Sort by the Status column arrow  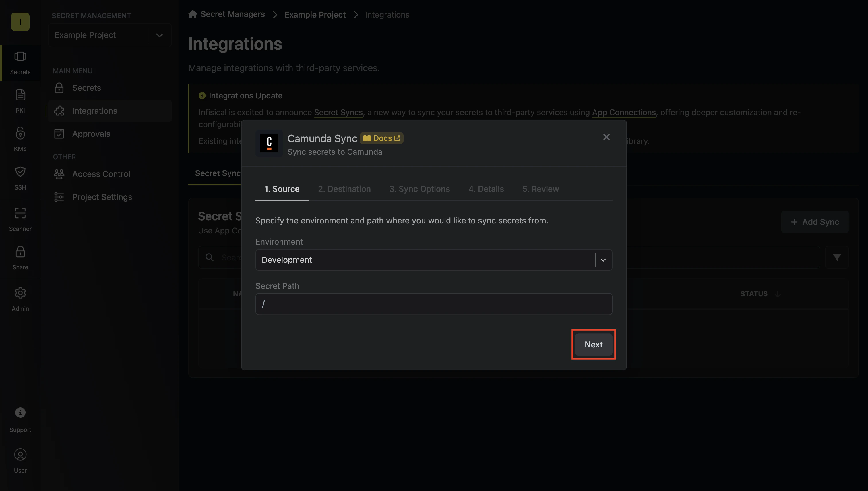point(777,294)
